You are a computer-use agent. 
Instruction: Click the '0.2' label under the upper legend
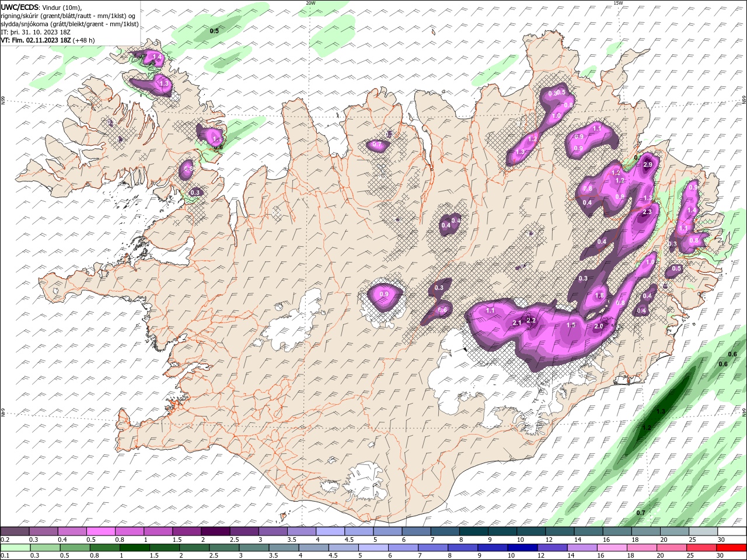pyautogui.click(x=4, y=540)
